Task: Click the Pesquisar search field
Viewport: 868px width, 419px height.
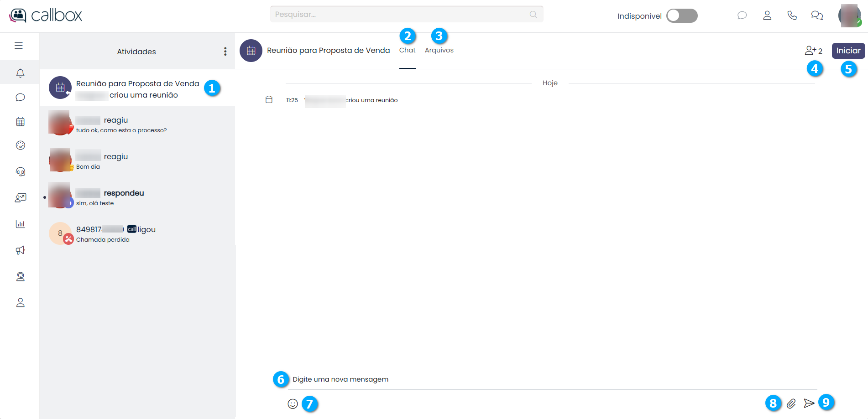Action: click(402, 14)
